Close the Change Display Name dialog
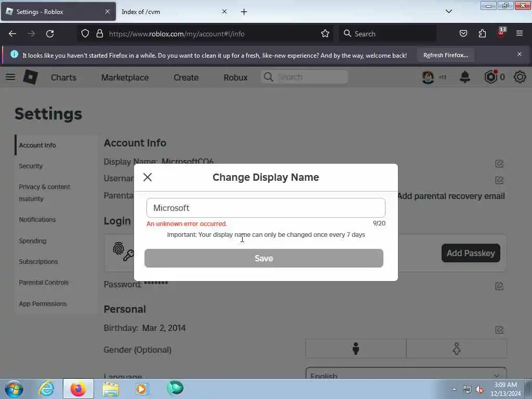 coord(148,177)
